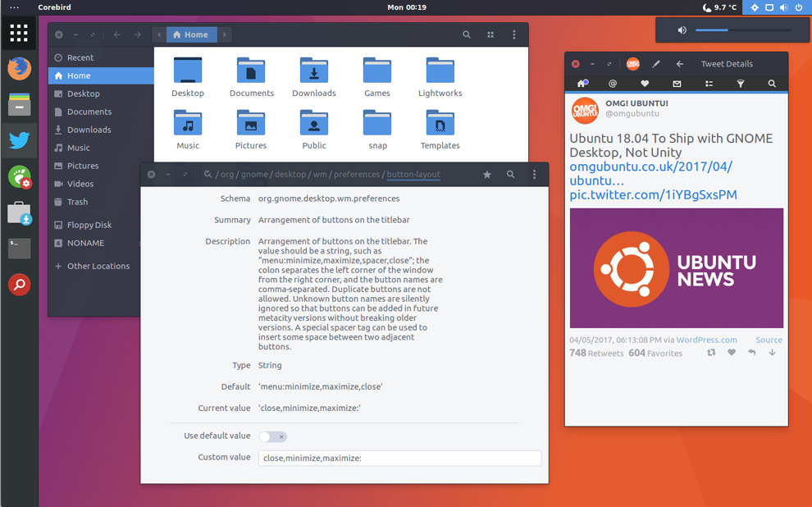
Task: Click the search icon in dconf editor
Action: click(x=511, y=175)
